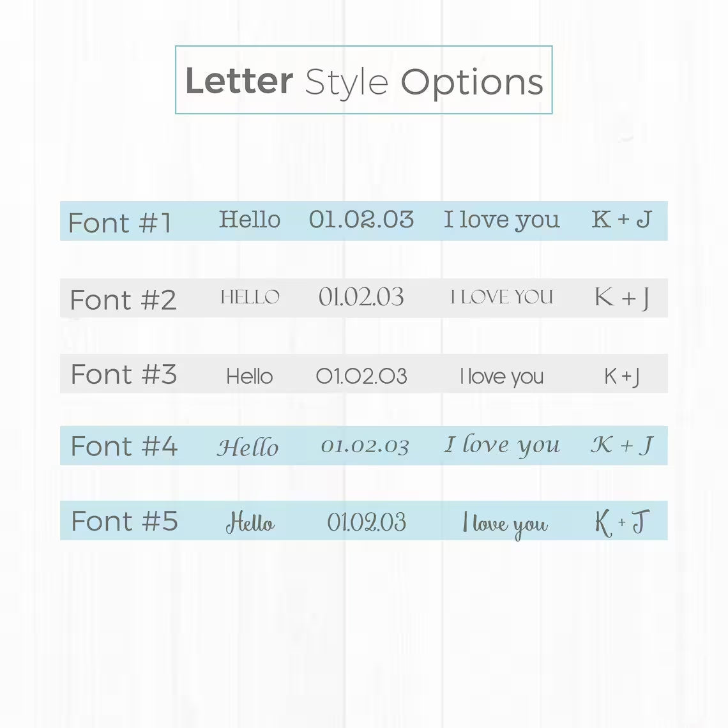
Task: Click the italic Hello sample in Font #4
Action: [x=248, y=446]
